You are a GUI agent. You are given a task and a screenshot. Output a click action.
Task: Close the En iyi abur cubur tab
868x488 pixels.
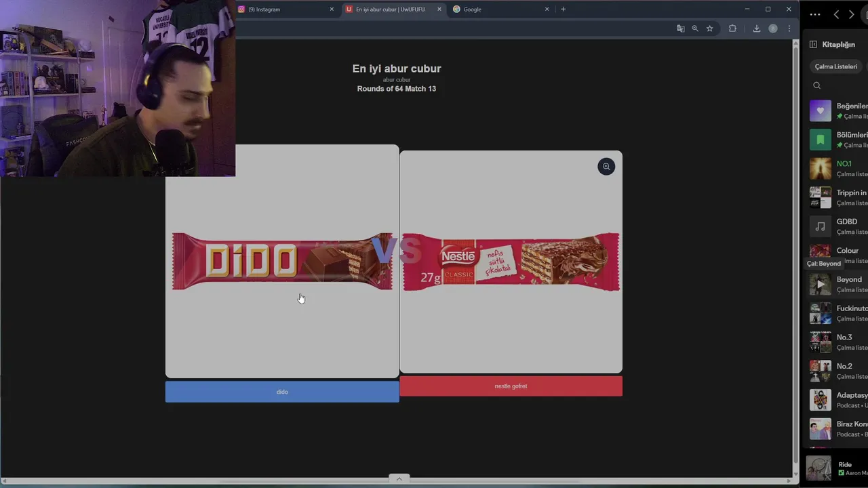click(439, 9)
